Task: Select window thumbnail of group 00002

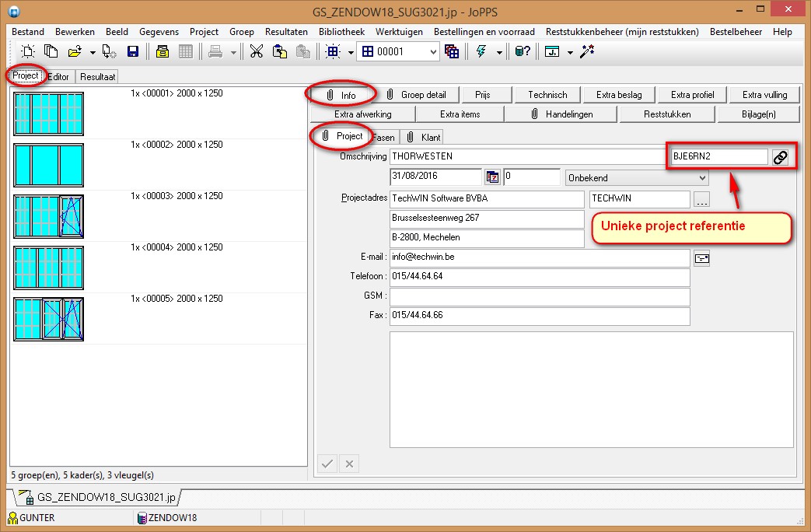Action: (49, 165)
